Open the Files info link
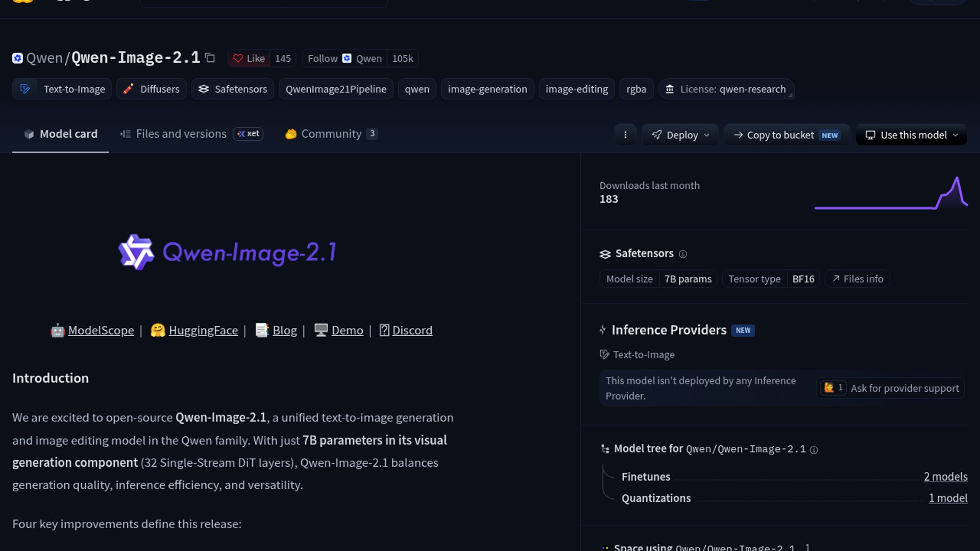The height and width of the screenshot is (551, 980). click(x=857, y=279)
